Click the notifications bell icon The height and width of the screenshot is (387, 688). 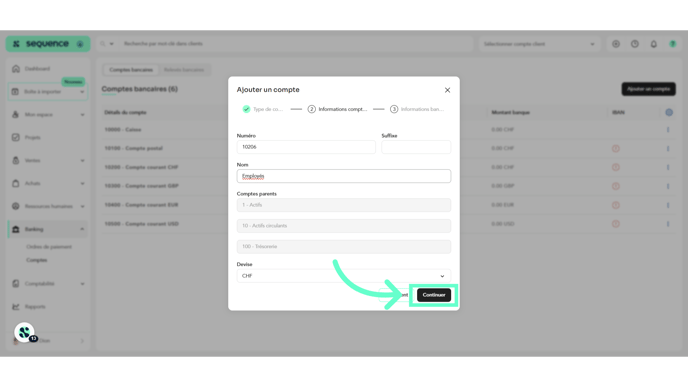654,44
